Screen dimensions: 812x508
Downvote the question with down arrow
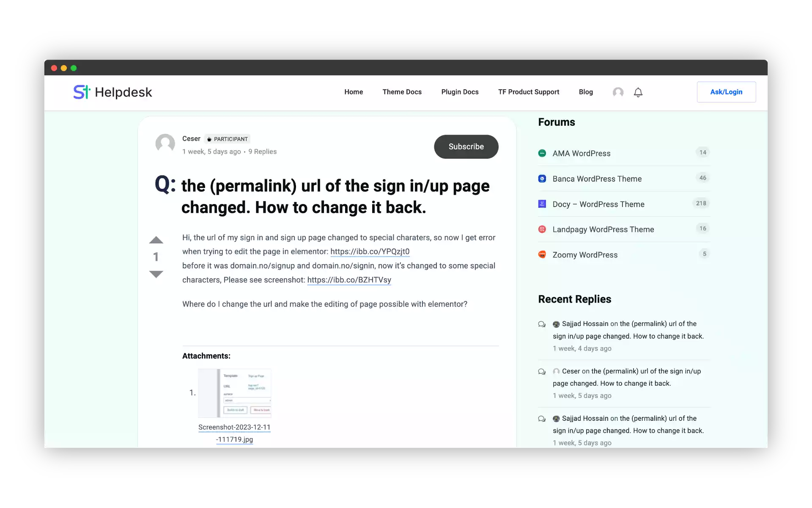pos(156,274)
